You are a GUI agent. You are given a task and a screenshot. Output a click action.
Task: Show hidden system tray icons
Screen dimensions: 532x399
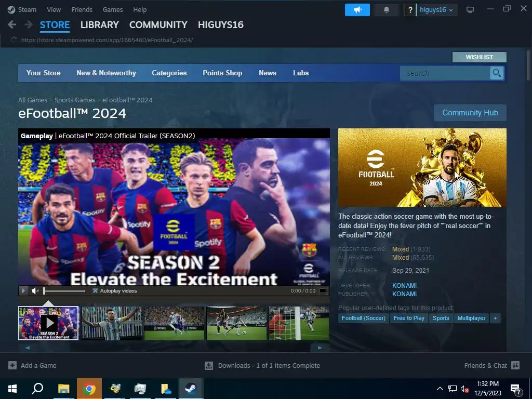(x=440, y=389)
